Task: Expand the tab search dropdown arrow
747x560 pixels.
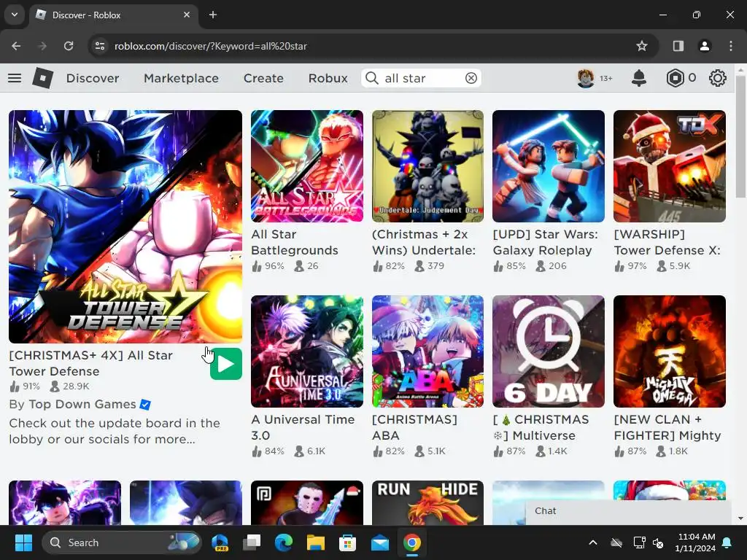Action: click(15, 15)
